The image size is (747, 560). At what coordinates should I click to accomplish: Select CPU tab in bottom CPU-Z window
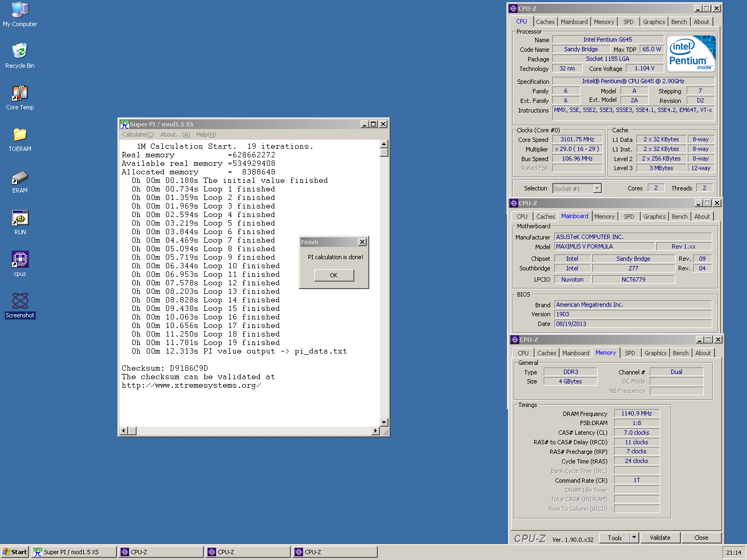point(523,353)
